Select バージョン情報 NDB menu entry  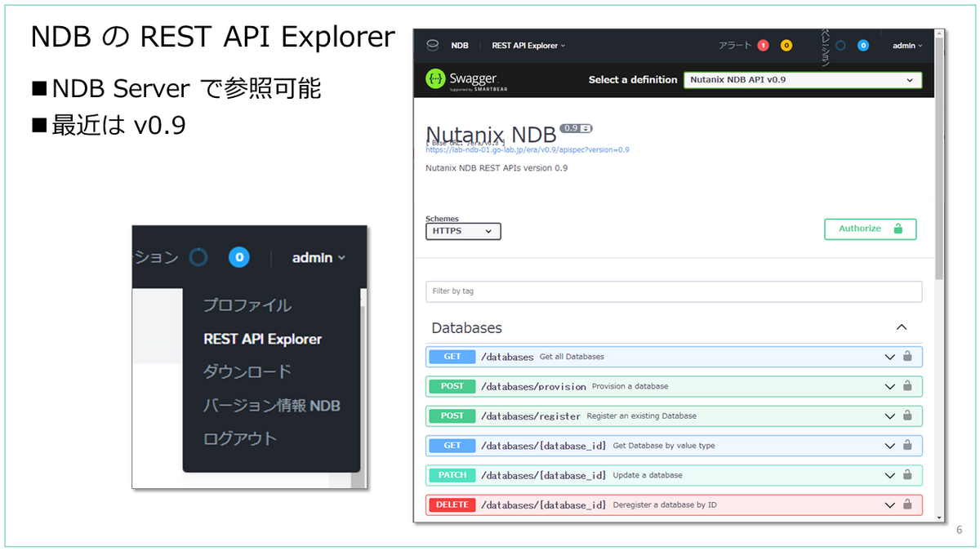pos(272,405)
